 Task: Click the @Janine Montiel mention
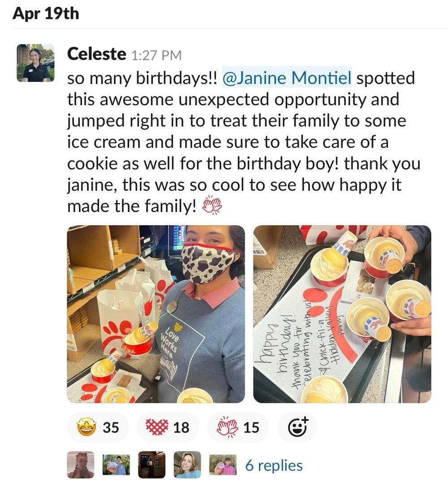click(287, 77)
